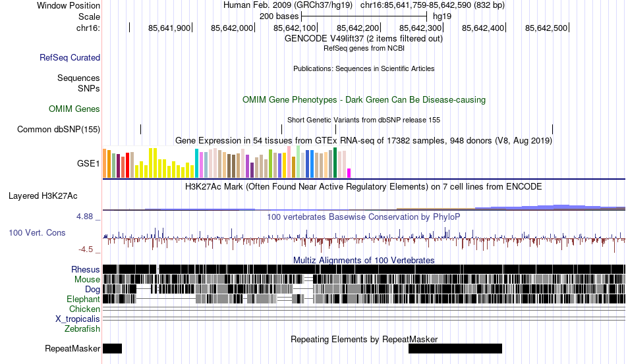Click the Sequences track label
The image size is (626, 364).
[78, 78]
